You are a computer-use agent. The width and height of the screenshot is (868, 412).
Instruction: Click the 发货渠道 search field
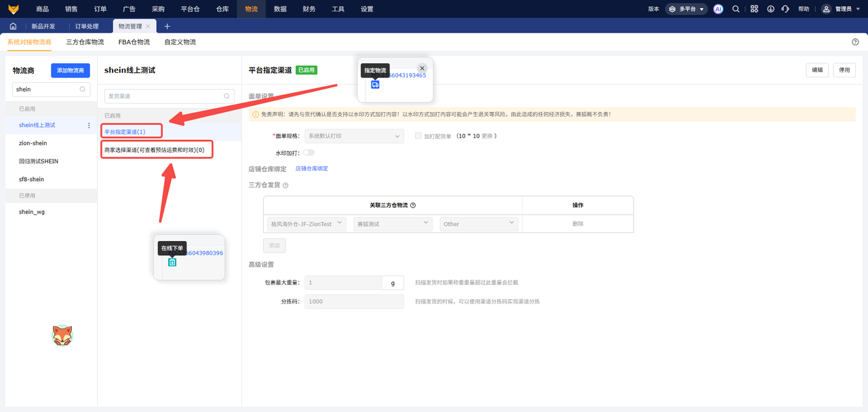[169, 96]
